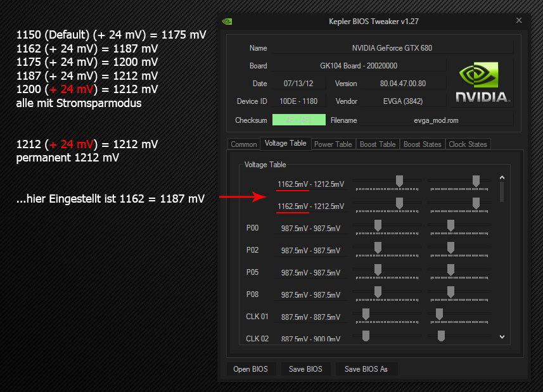Screen dimensions: 543x392
Task: Click the P00 maximum voltage slider
Action: [450, 225]
